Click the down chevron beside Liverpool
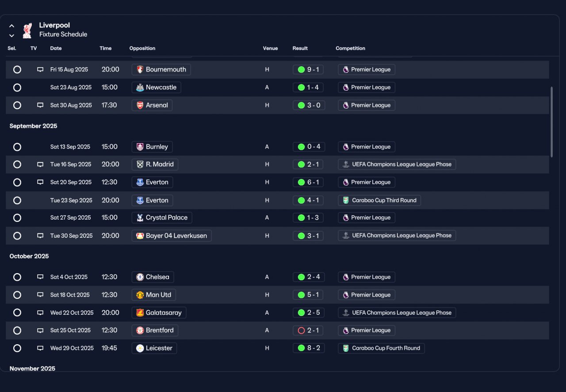The height and width of the screenshot is (392, 566). pyautogui.click(x=12, y=35)
